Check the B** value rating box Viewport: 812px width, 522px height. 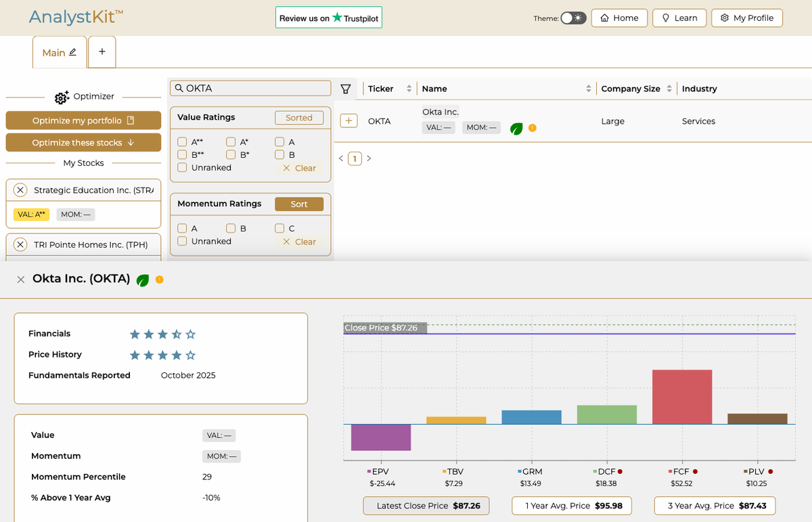tap(182, 154)
